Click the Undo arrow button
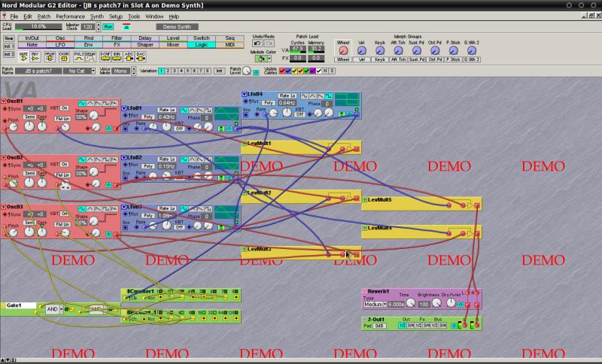This screenshot has width=602, height=364. (x=257, y=44)
